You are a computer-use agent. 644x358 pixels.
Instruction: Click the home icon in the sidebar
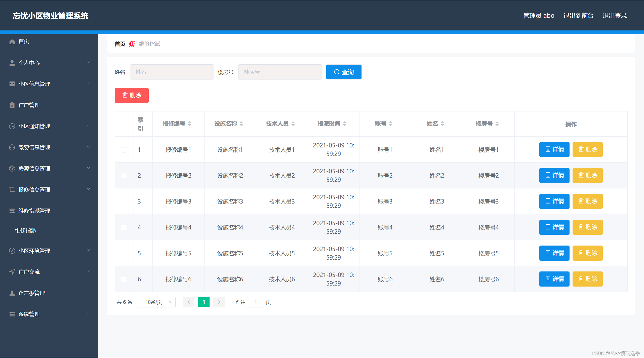click(12, 42)
